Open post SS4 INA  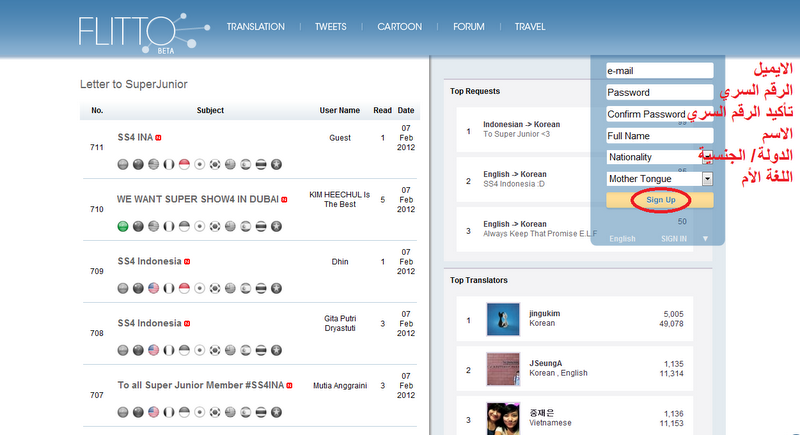[x=135, y=137]
